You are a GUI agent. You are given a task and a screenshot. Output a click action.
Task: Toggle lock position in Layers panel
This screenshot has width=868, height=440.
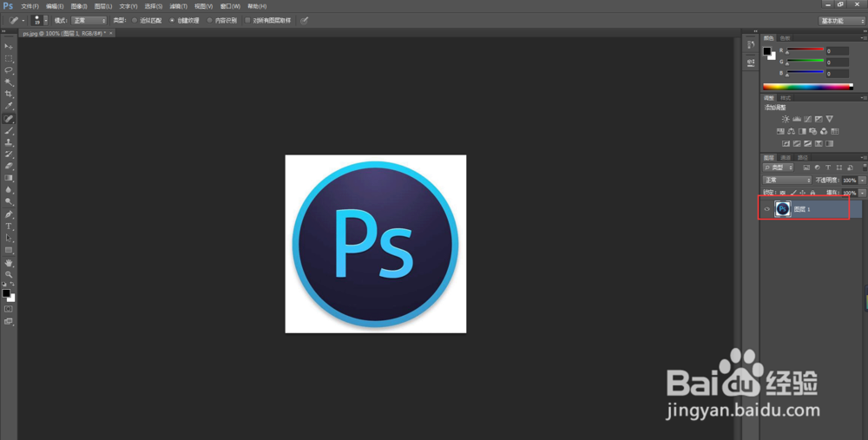click(803, 194)
